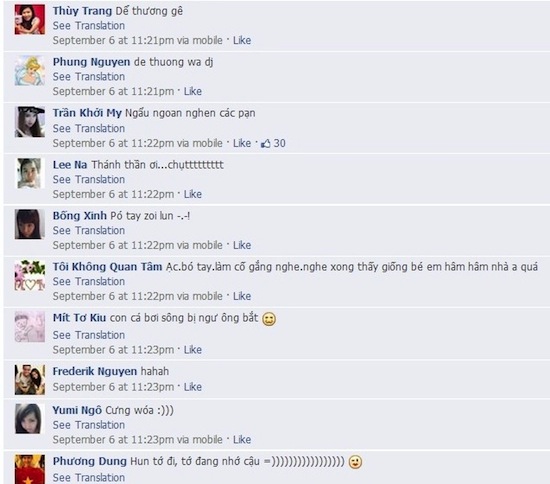Click the timestamp on Phung Nguyen's comment
550x484 pixels.
[113, 91]
